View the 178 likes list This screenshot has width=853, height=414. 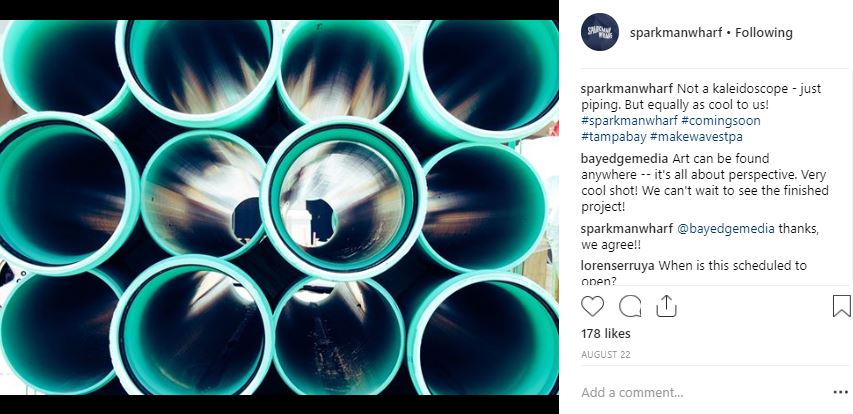[605, 333]
